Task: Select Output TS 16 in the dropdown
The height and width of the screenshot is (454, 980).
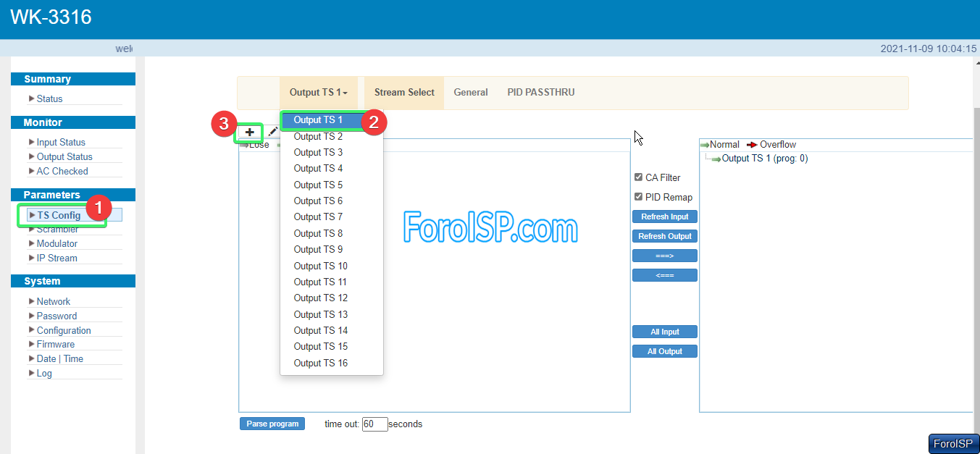Action: tap(320, 363)
